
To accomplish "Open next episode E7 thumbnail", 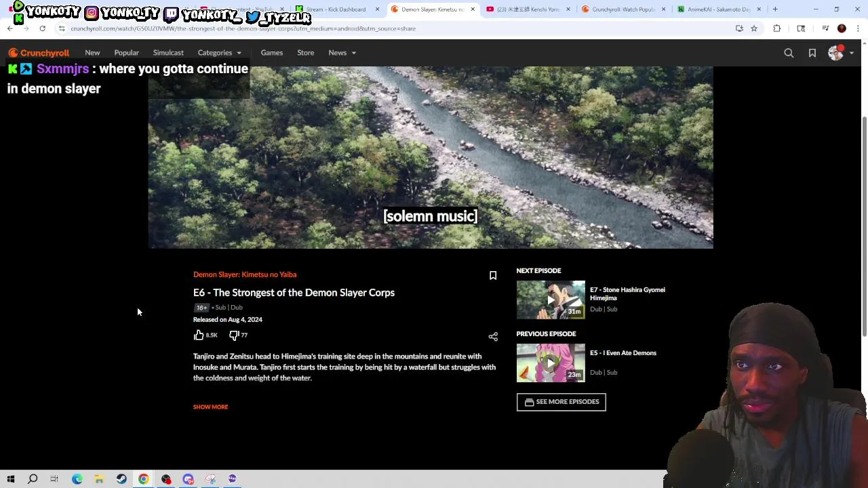I will point(551,300).
